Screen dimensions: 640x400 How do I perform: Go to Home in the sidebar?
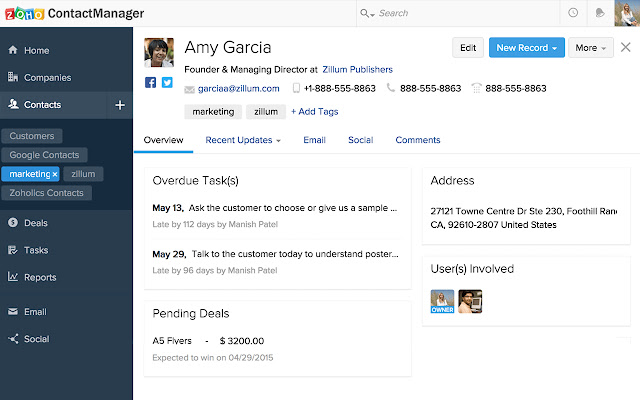pos(36,50)
